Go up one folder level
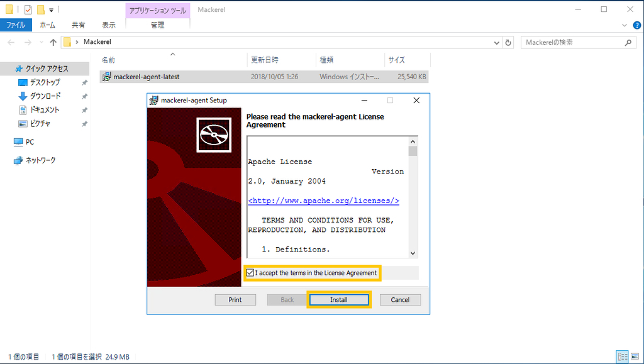This screenshot has height=364, width=644. [x=53, y=42]
